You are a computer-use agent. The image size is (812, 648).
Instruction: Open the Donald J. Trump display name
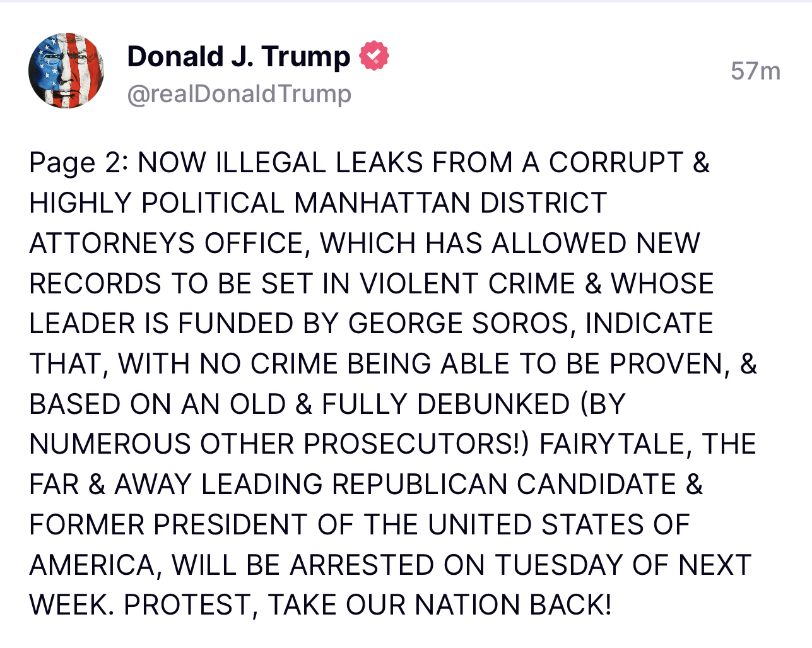pyautogui.click(x=238, y=56)
